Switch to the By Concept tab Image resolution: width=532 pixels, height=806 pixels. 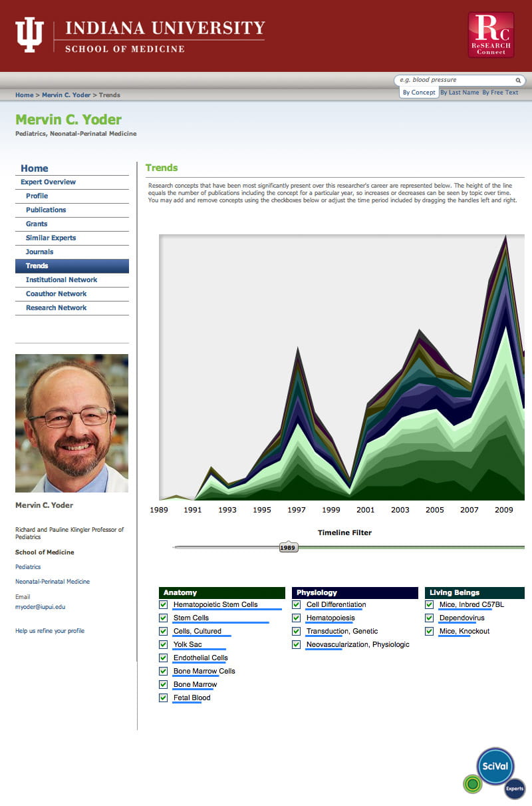tap(419, 93)
